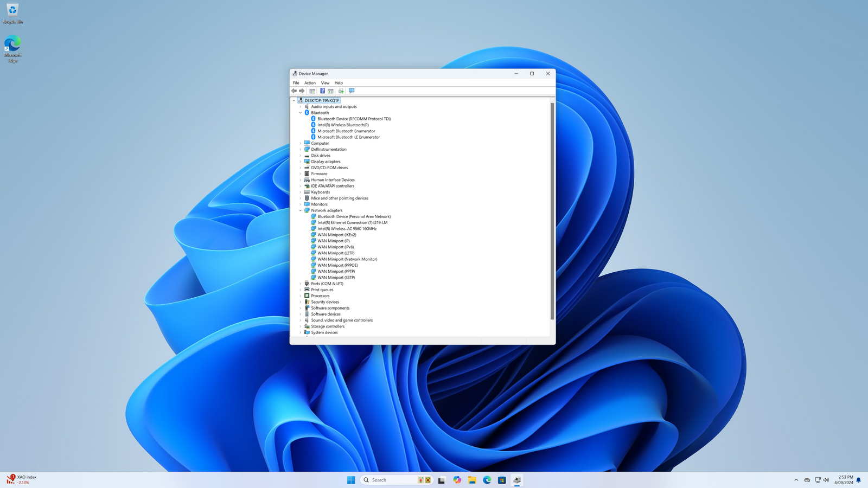Click icon beside Intel(R) Wireless Bluetooth(R)

pos(314,125)
